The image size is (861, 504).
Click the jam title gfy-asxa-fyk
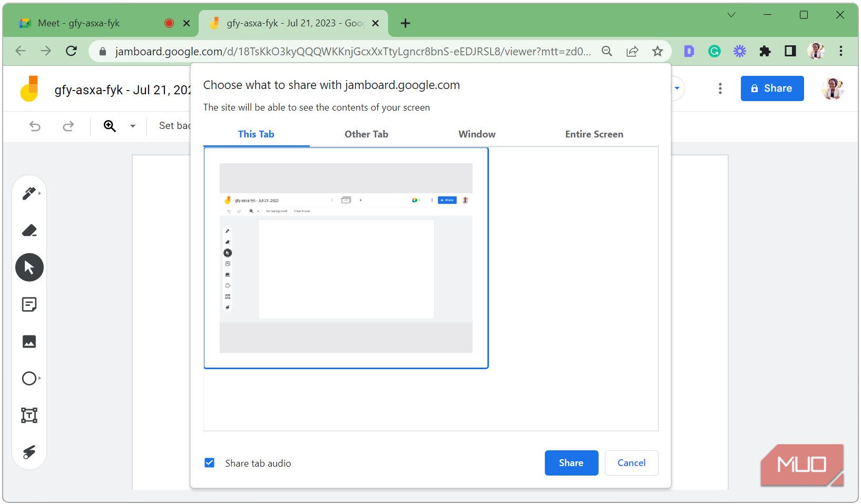click(x=123, y=90)
